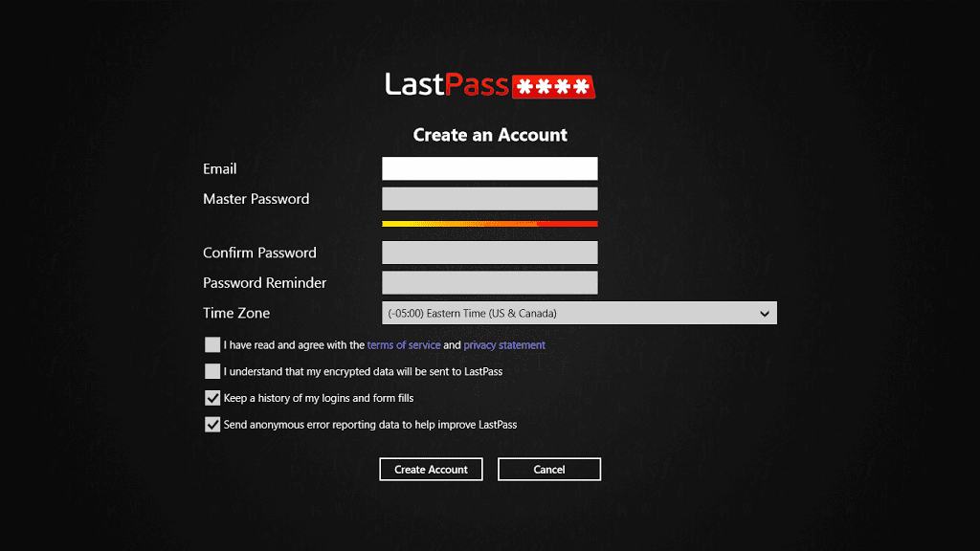Viewport: 980px width, 551px height.
Task: Click the Cancel button
Action: 549,469
